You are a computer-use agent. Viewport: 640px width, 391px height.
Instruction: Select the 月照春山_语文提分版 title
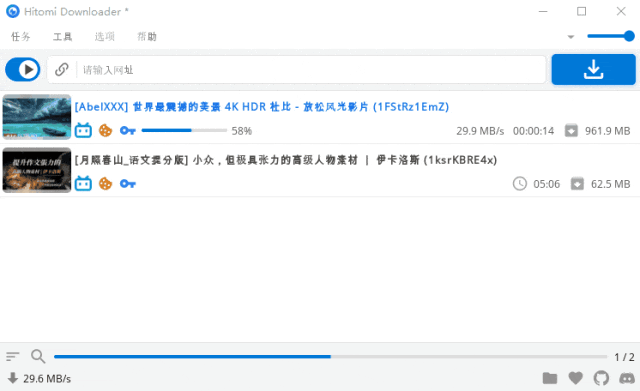tap(286, 160)
